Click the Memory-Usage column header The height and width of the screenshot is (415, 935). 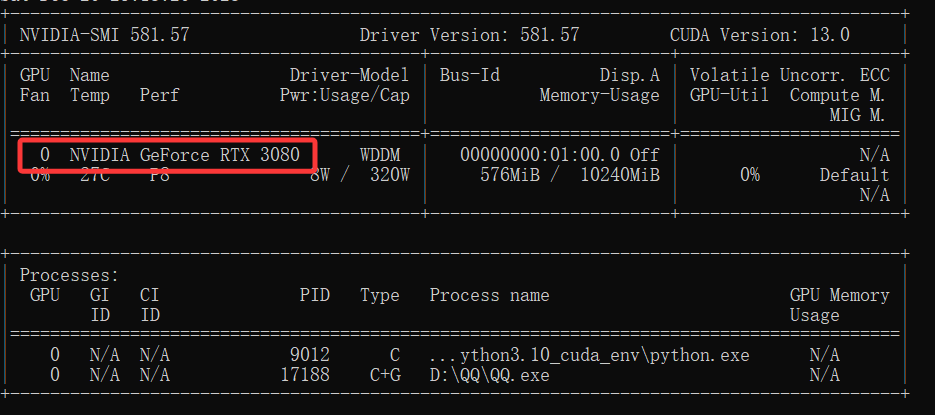599,96
